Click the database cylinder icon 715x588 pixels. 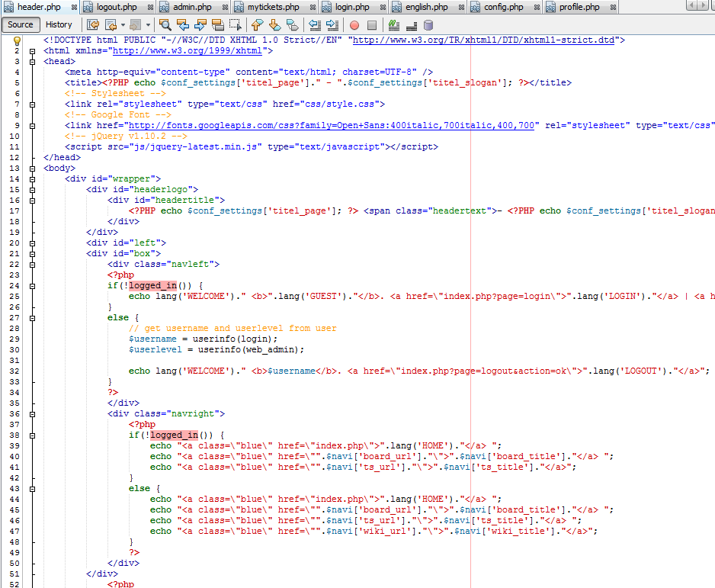(x=428, y=25)
